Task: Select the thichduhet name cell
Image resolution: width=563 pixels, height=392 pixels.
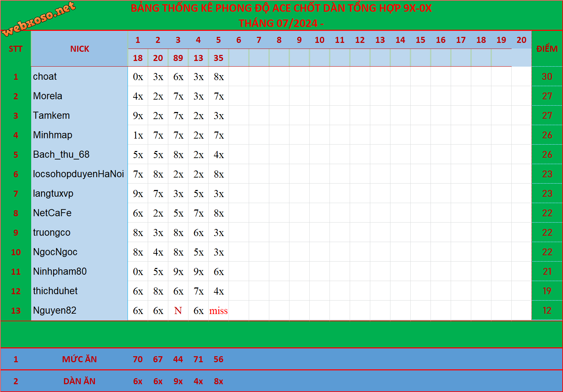Action: coord(79,291)
